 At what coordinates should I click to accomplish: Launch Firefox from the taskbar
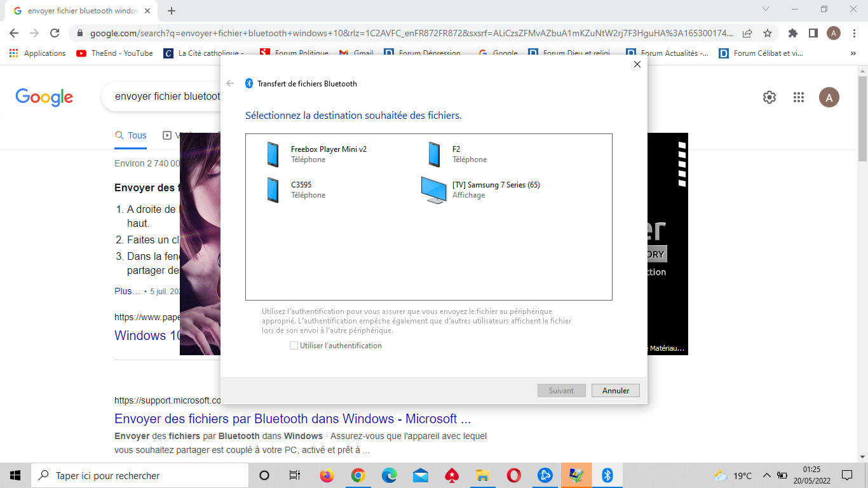pyautogui.click(x=327, y=475)
